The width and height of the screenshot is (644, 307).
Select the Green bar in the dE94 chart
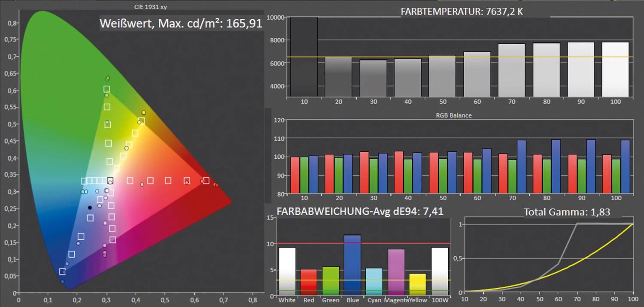(331, 279)
